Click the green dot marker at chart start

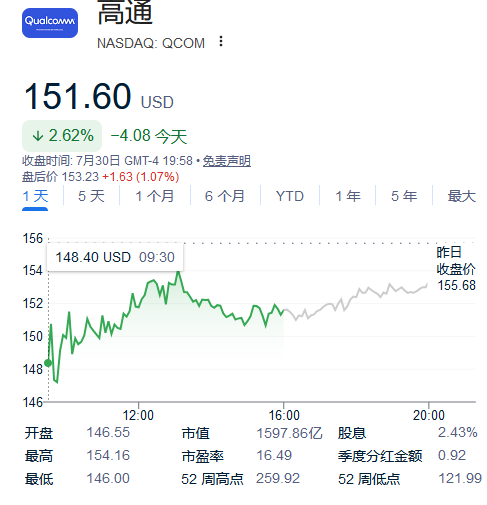[x=48, y=363]
